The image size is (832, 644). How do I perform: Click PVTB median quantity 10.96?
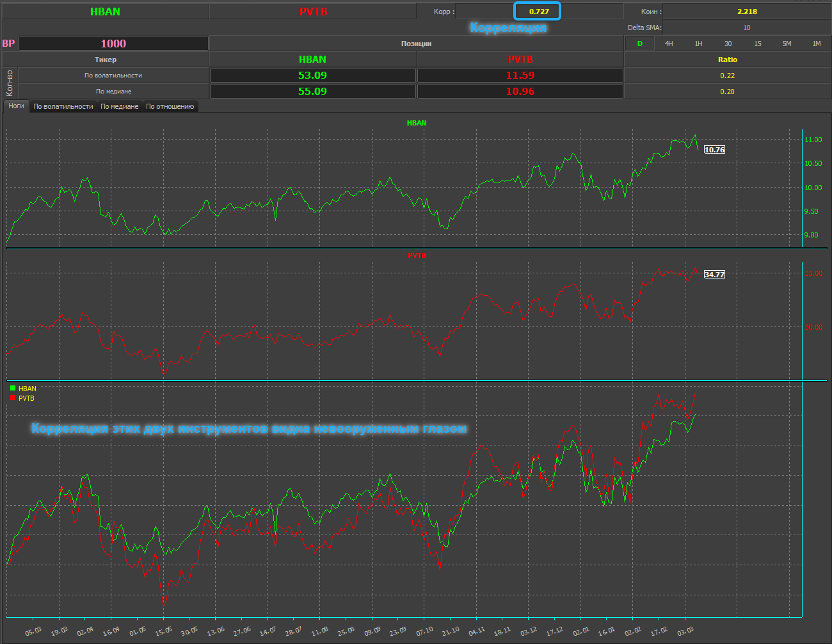pos(520,91)
